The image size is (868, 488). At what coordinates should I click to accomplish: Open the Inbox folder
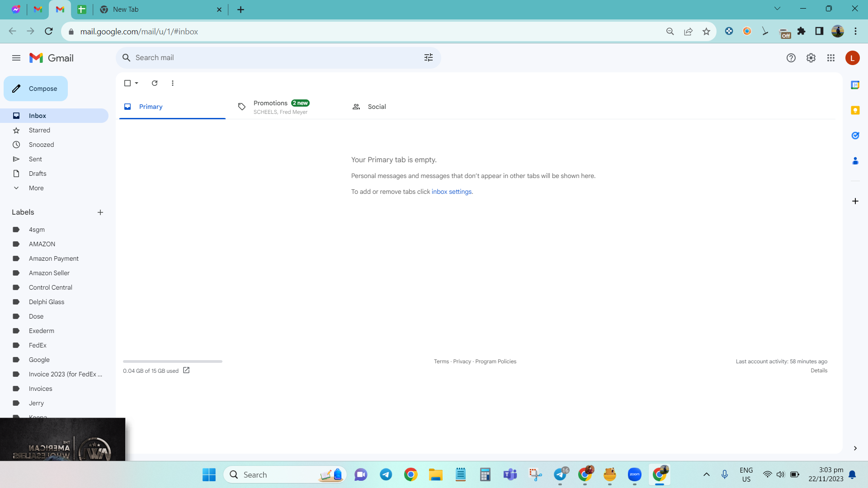pos(54,116)
